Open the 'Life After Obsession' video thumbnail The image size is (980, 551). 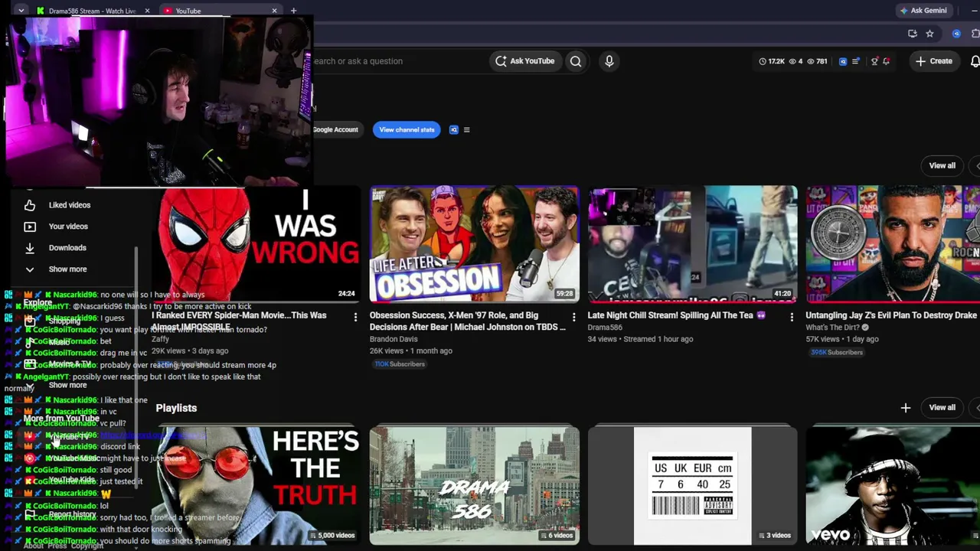point(475,244)
